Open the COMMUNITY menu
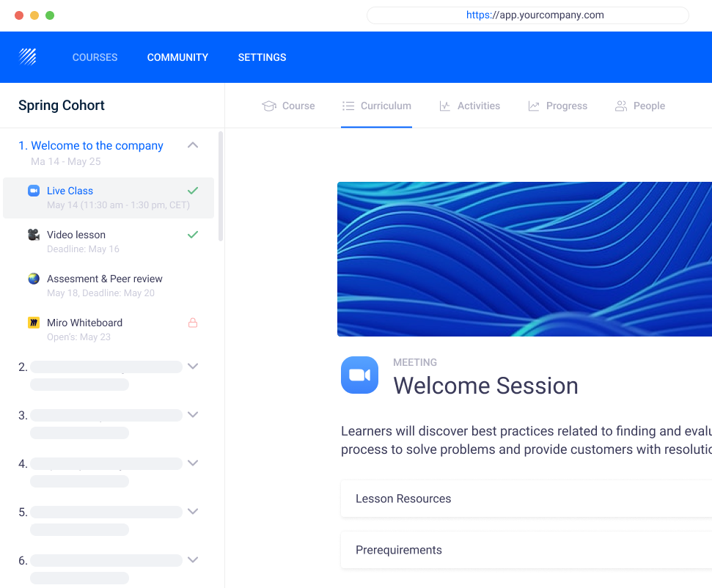This screenshot has width=712, height=588. pos(177,56)
